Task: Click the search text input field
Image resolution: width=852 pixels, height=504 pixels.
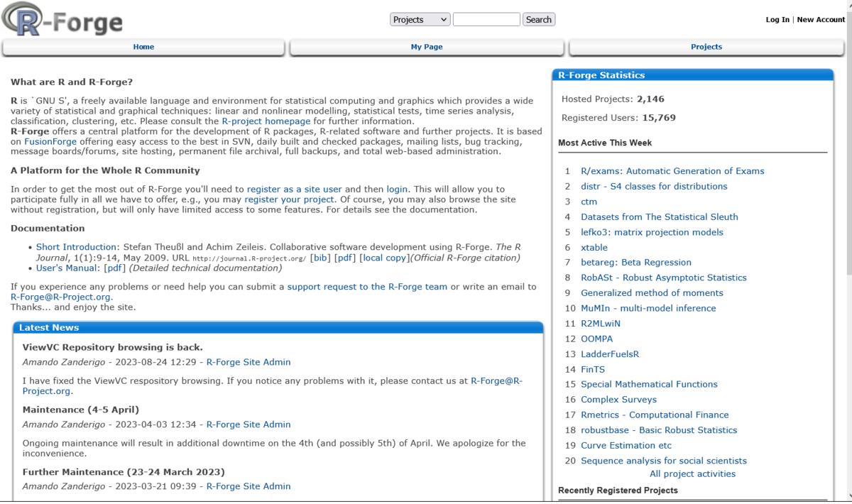Action: point(486,20)
